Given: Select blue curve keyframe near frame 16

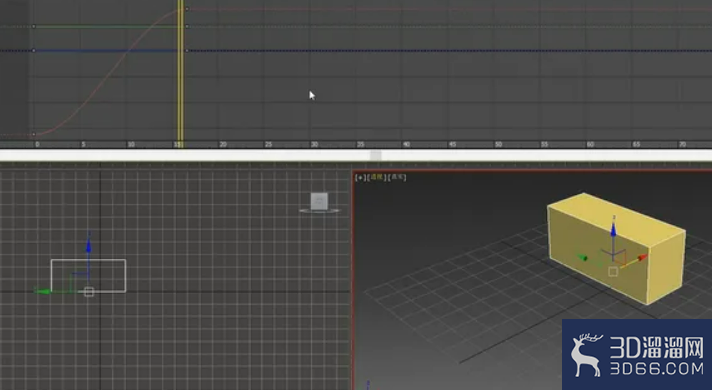Looking at the screenshot, I should (187, 50).
